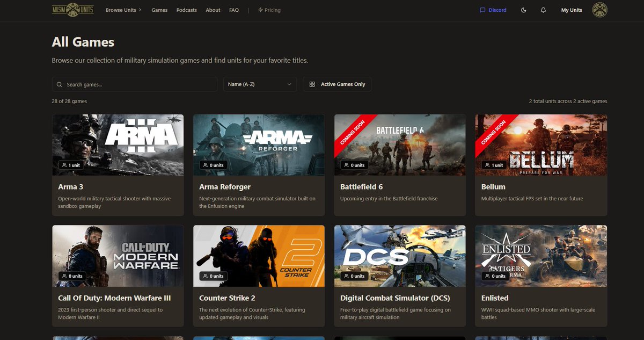
Task: Open the notifications bell
Action: click(543, 10)
